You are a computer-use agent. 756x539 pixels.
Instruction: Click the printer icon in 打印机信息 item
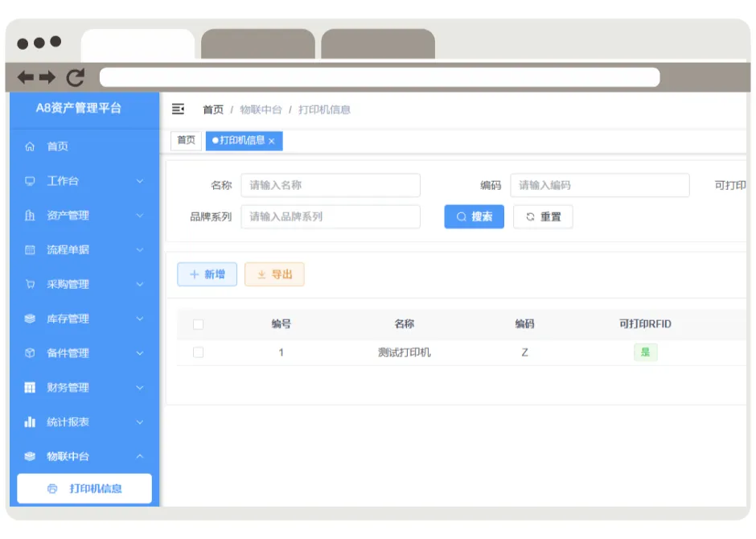click(x=52, y=489)
